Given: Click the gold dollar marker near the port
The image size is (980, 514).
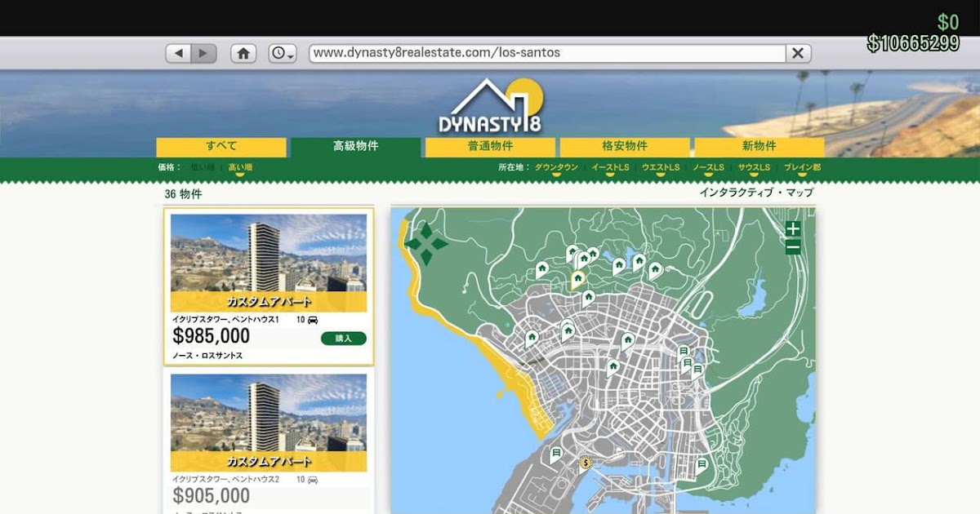Looking at the screenshot, I should coord(586,463).
